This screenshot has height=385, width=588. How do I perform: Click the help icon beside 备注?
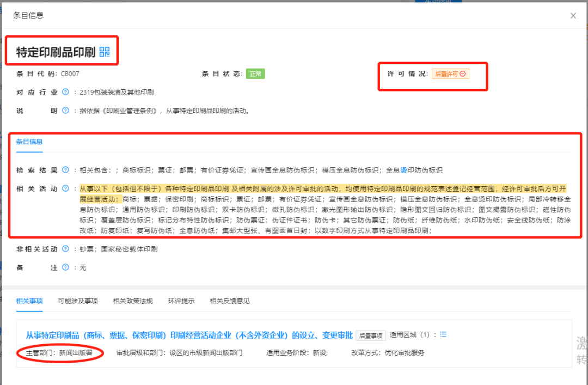click(x=66, y=267)
